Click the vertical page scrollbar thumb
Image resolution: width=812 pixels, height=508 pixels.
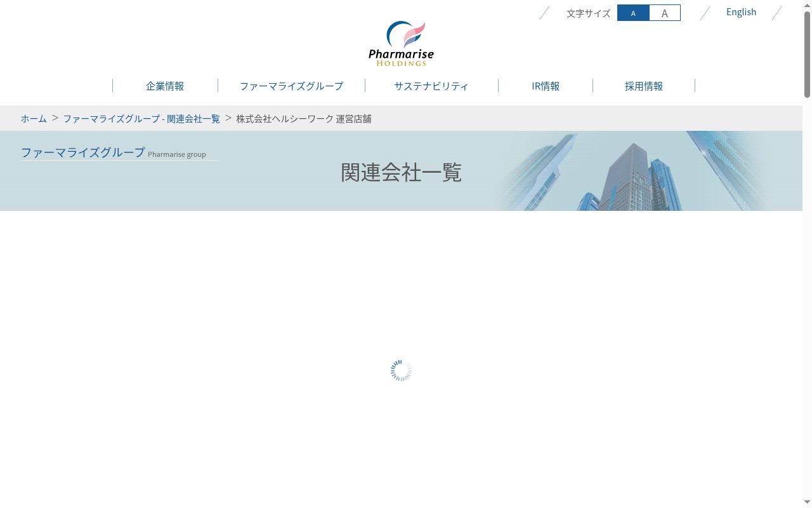[x=807, y=54]
